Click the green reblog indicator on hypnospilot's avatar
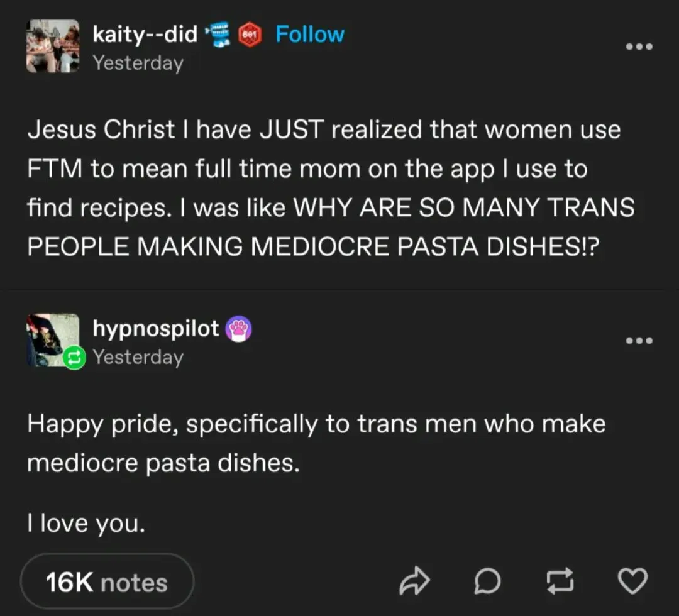Screen dimensions: 679x616 [75, 358]
